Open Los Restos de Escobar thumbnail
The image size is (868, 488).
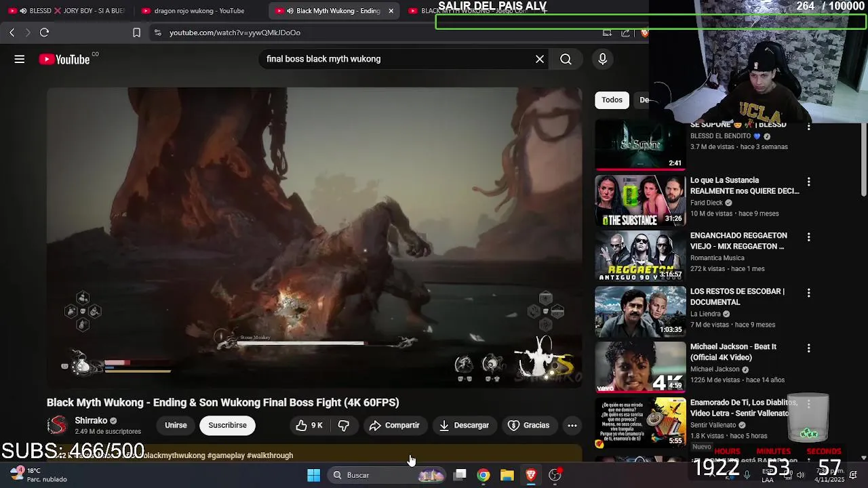click(640, 311)
